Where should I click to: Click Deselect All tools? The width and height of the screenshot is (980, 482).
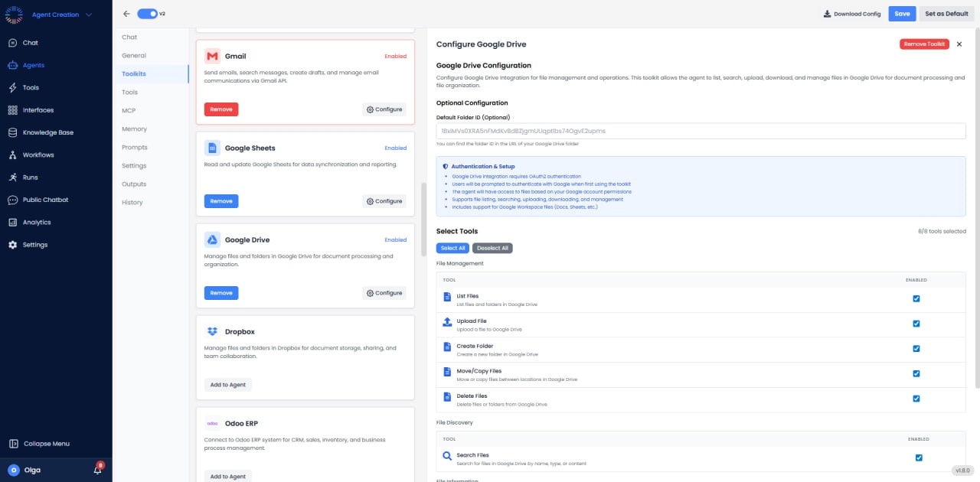pyautogui.click(x=491, y=248)
